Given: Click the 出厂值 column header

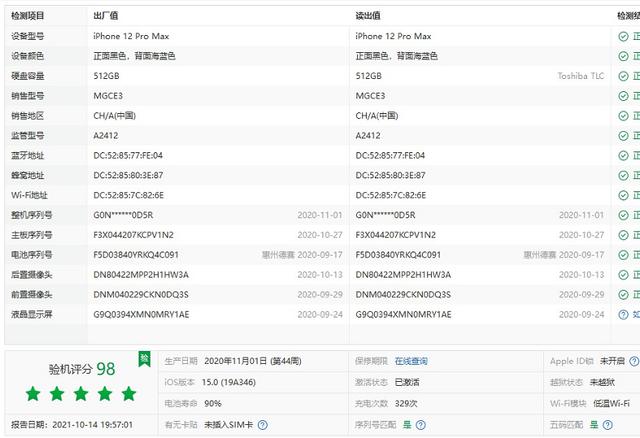Looking at the screenshot, I should click(106, 16).
